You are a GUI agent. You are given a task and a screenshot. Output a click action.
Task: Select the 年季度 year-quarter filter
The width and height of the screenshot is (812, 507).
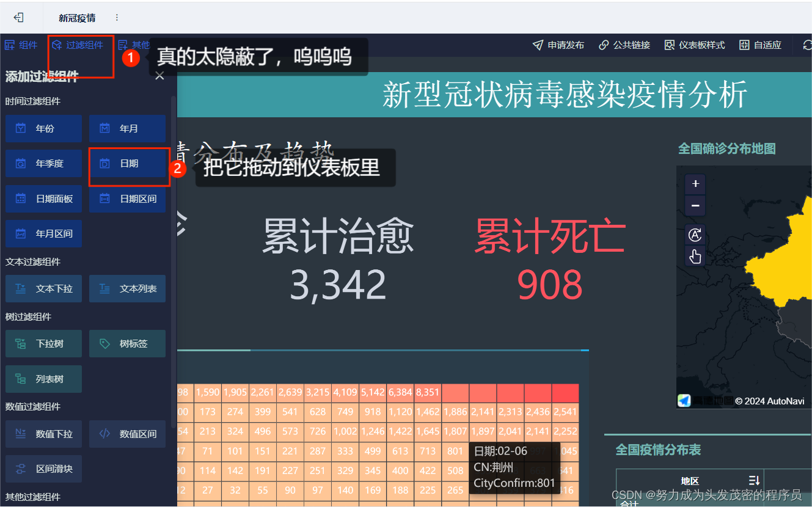(x=43, y=163)
